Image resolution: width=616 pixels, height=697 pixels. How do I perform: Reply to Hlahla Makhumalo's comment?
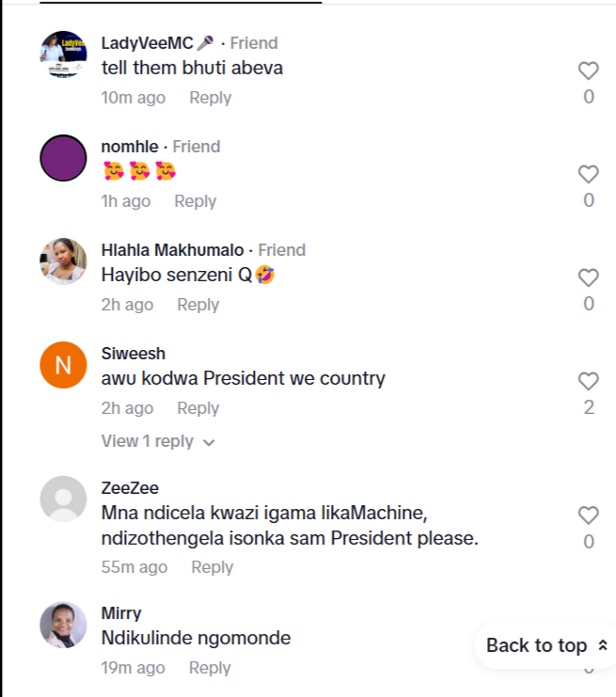(x=197, y=305)
